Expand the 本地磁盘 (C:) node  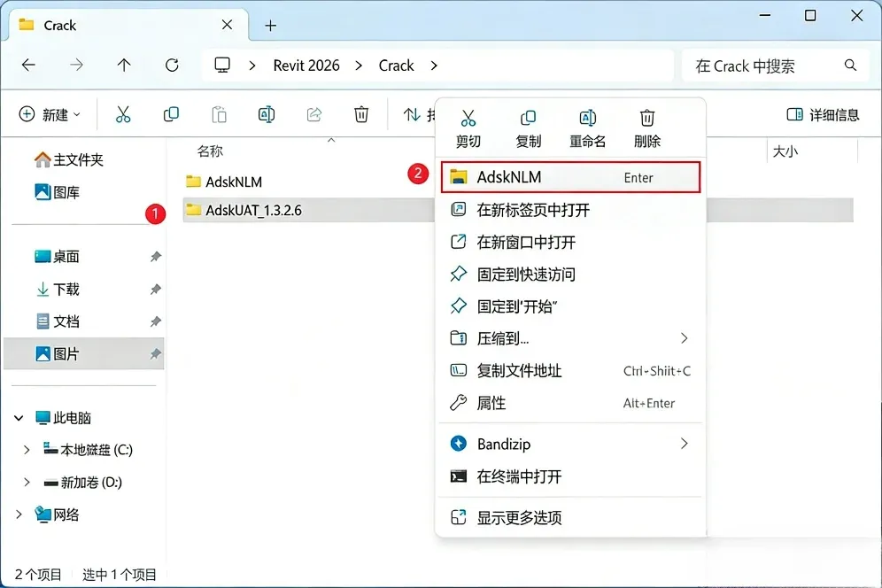27,450
